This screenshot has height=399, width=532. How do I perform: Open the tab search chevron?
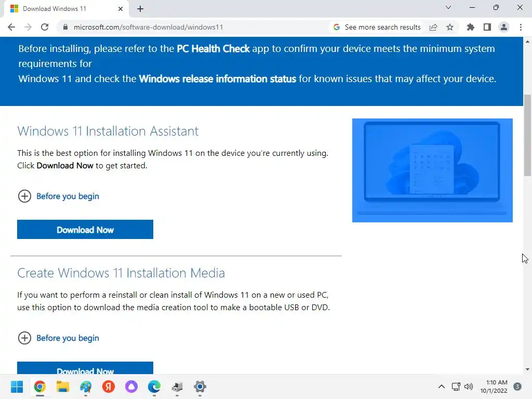[448, 7]
